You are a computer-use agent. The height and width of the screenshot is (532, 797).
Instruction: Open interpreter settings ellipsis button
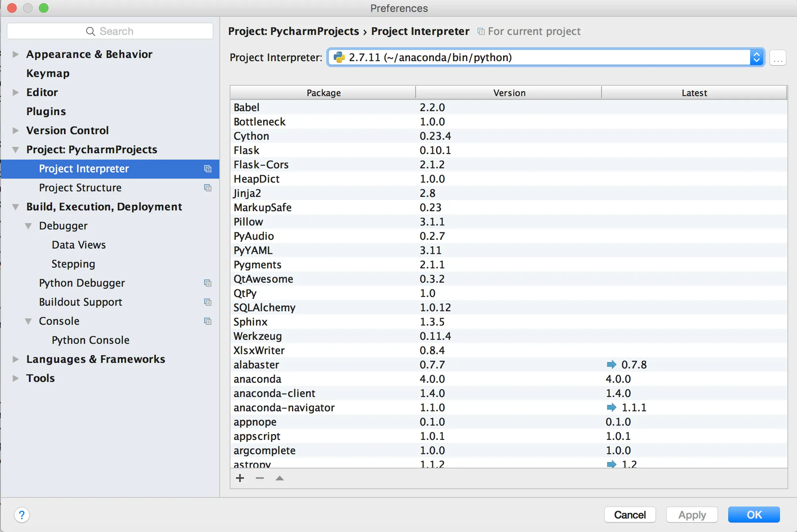pos(778,58)
